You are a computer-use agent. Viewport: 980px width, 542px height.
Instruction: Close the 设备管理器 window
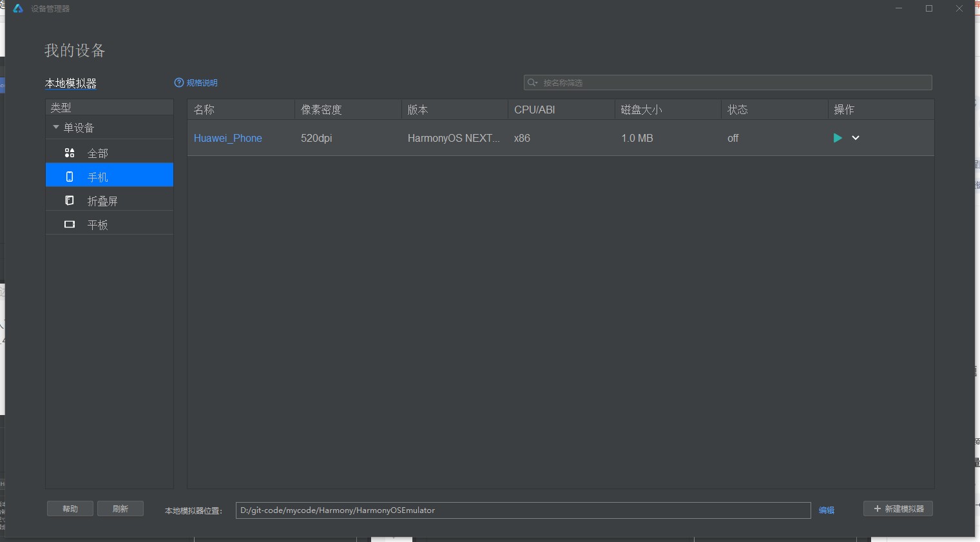click(959, 8)
